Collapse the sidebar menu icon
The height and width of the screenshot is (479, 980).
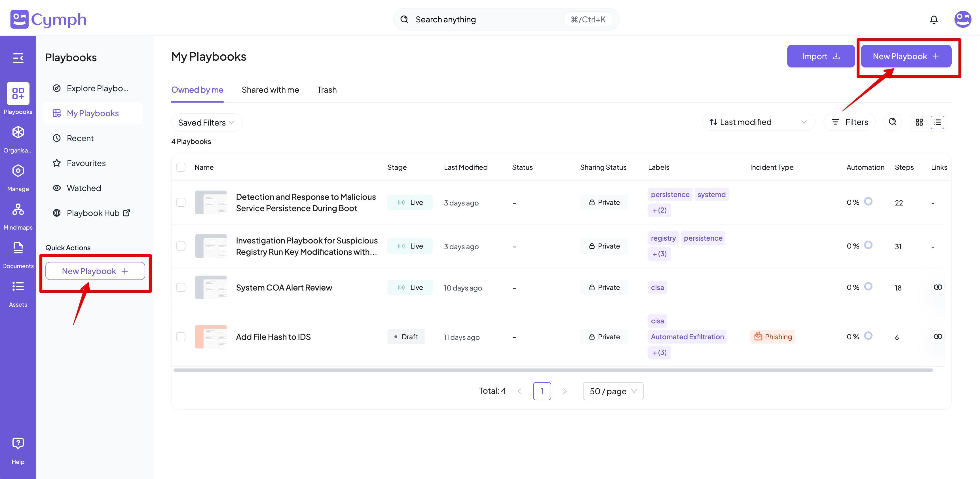[x=18, y=58]
